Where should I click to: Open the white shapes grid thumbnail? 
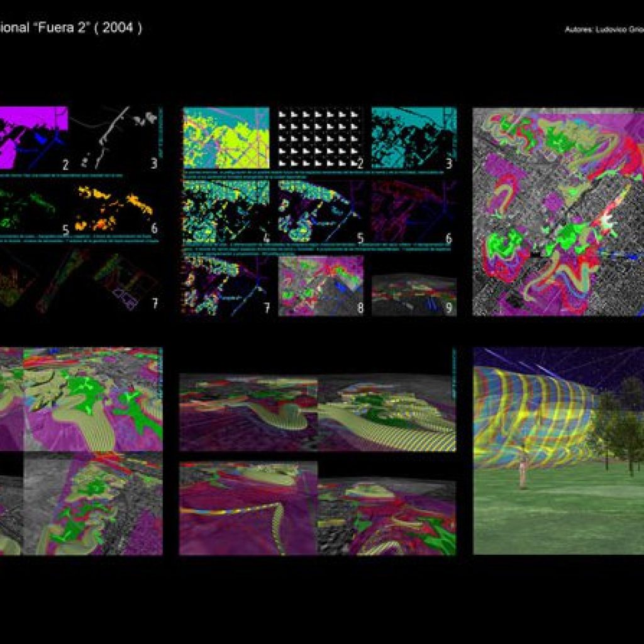click(x=320, y=138)
